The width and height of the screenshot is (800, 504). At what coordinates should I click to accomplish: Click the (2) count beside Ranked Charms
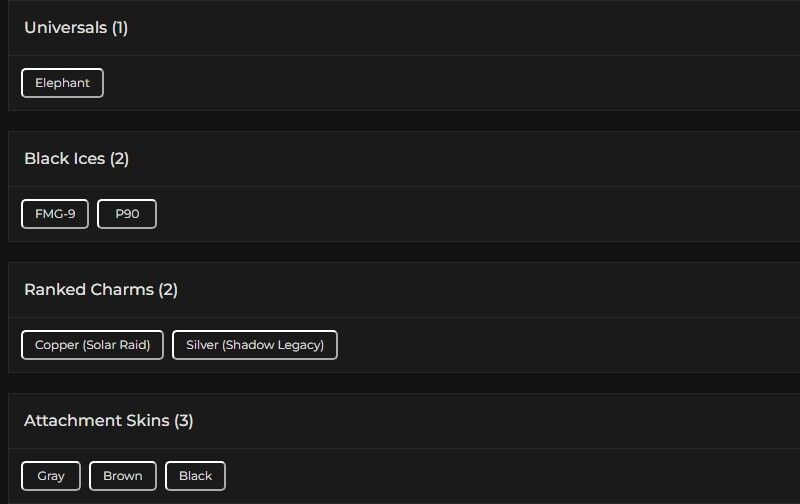(168, 290)
